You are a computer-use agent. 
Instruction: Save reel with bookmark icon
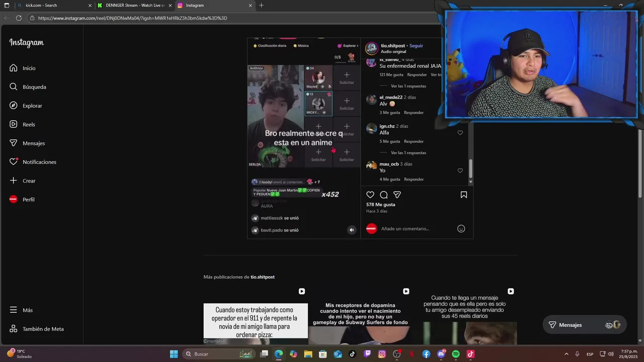click(x=464, y=195)
